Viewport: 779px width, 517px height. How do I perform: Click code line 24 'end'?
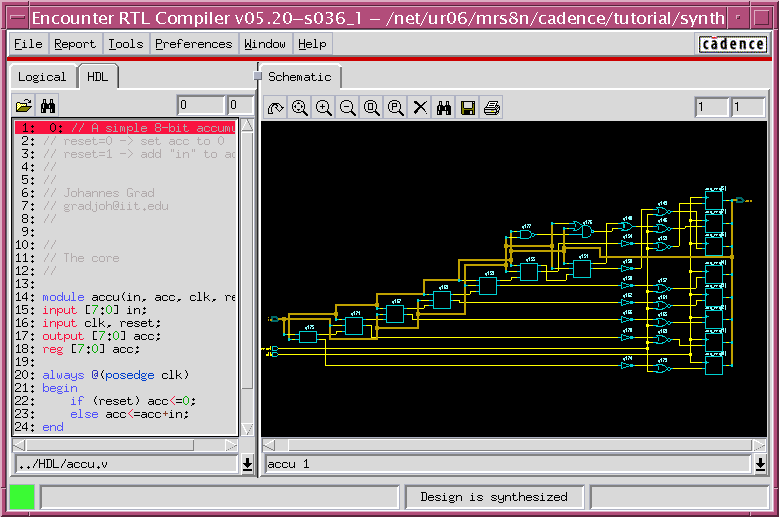point(53,427)
